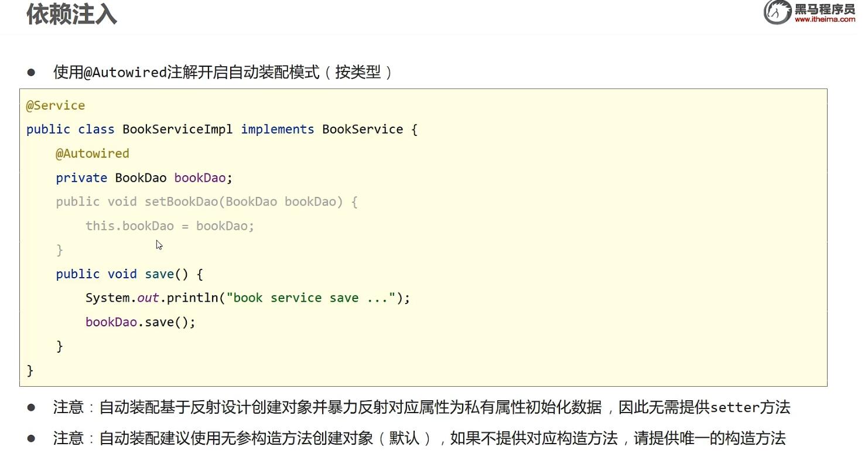
Task: Click the @Service annotation in code
Action: coord(56,105)
